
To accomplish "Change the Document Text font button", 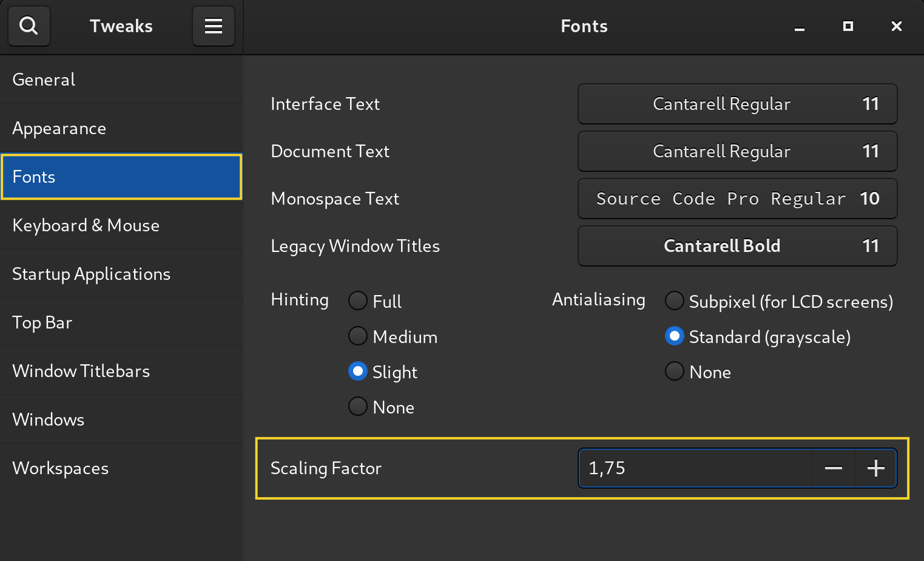I will 737,151.
